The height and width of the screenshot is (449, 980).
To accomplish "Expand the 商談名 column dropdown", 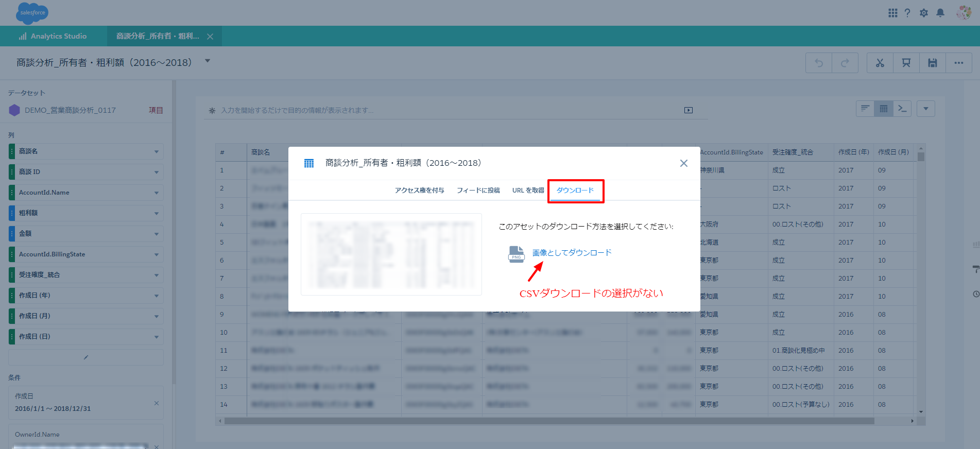I will click(x=156, y=151).
